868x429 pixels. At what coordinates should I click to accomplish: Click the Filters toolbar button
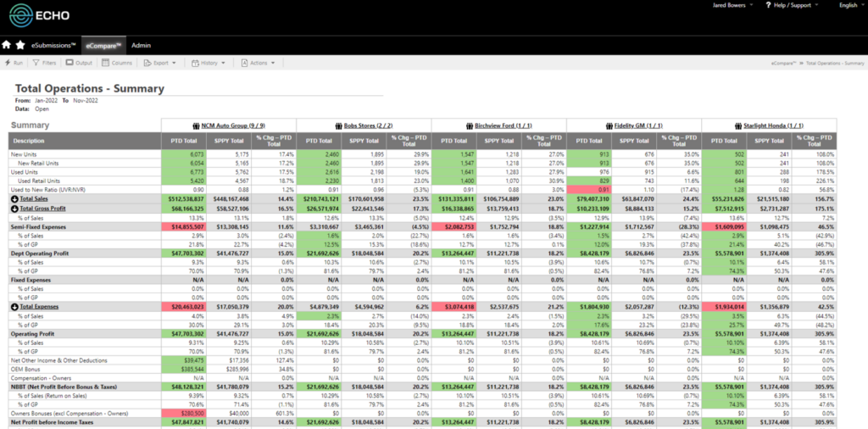pos(44,63)
